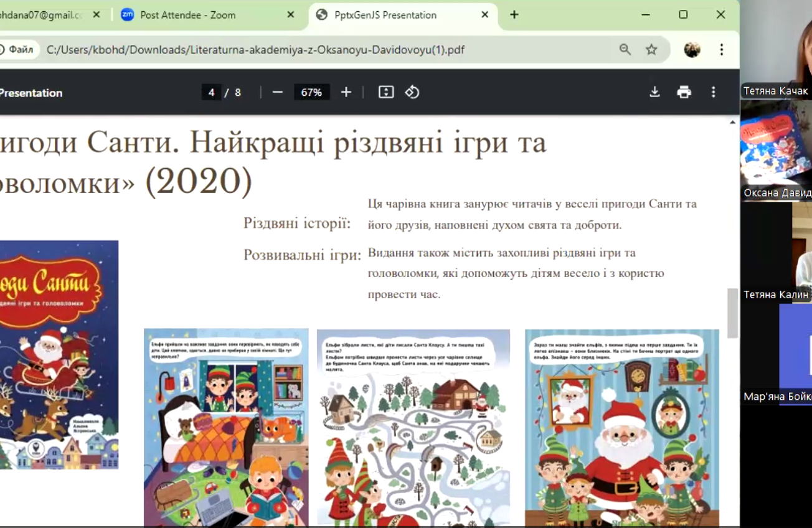Image resolution: width=812 pixels, height=528 pixels.
Task: Switch to PptxGenJS Presentation tab
Action: [x=392, y=15]
